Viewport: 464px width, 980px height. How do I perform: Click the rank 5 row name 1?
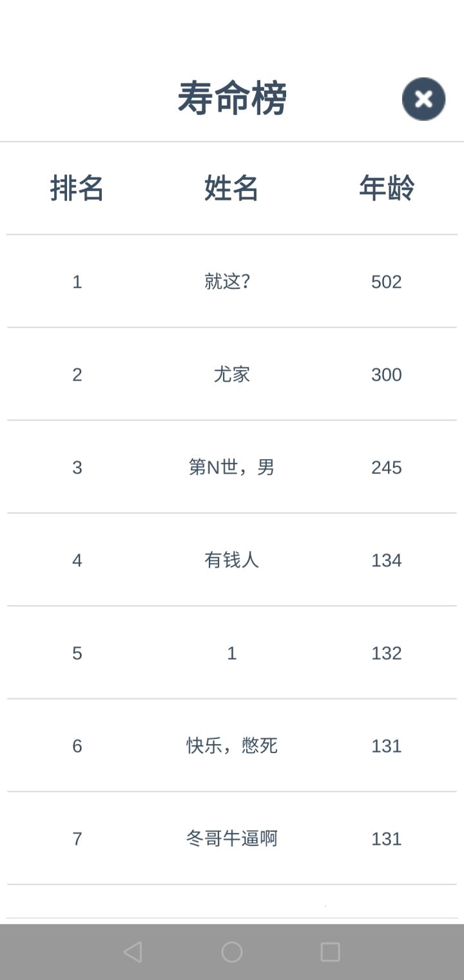click(x=232, y=653)
